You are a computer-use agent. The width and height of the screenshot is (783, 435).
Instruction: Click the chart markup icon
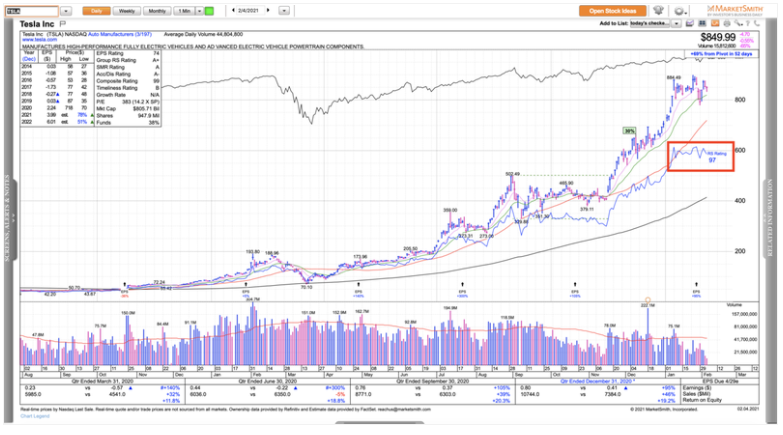(x=690, y=23)
